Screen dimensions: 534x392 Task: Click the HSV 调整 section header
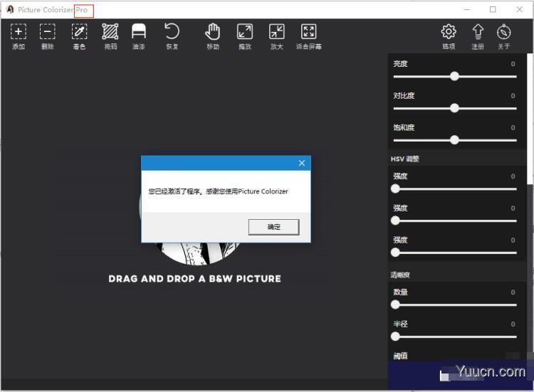coord(405,159)
